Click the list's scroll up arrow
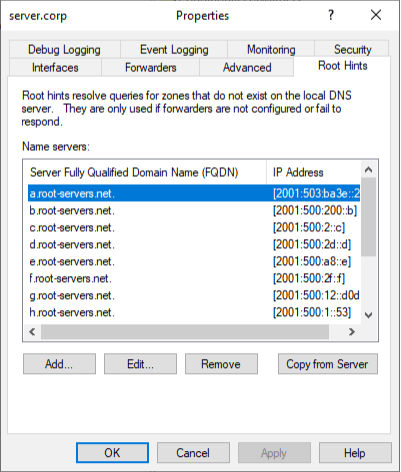This screenshot has width=401, height=472. (368, 170)
